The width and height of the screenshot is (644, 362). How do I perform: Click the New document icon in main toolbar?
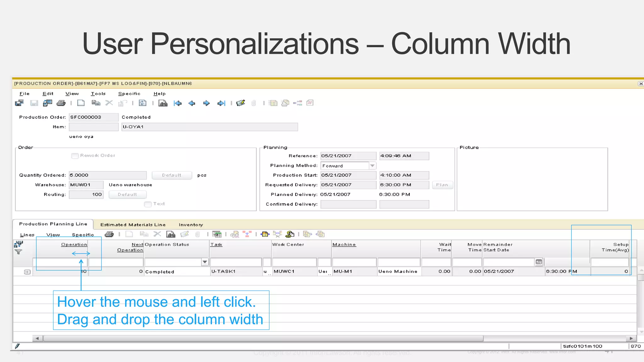click(81, 103)
